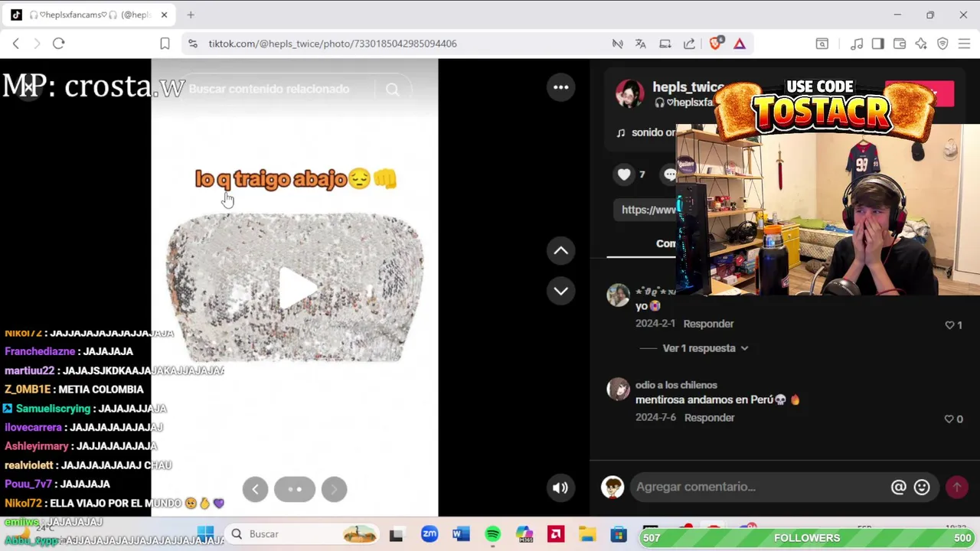Open Zoom from the taskbar
The image size is (980, 551).
[x=430, y=534]
